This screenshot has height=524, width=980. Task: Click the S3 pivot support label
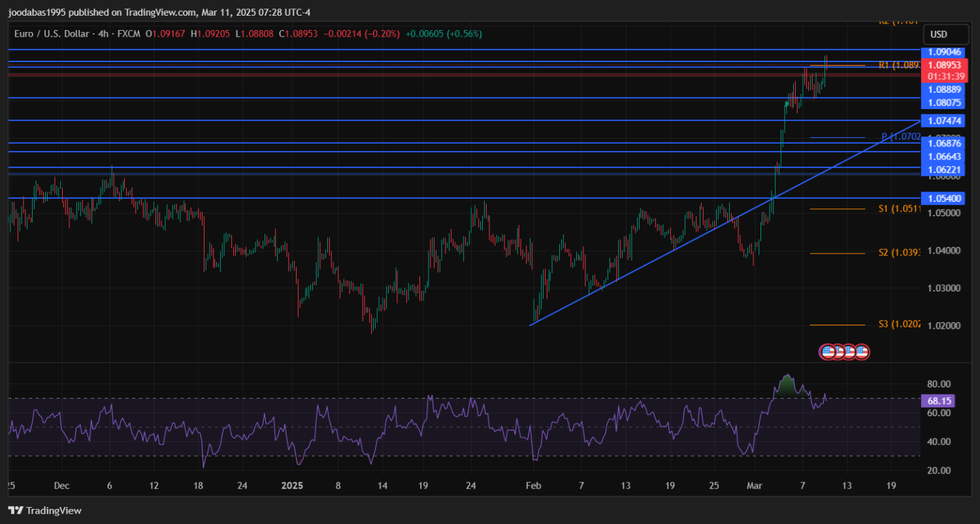click(x=899, y=324)
